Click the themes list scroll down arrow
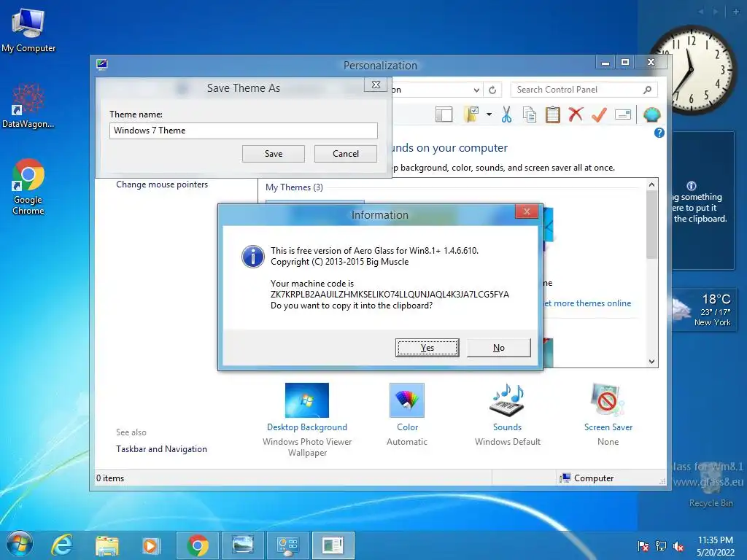The image size is (747, 560). [651, 362]
